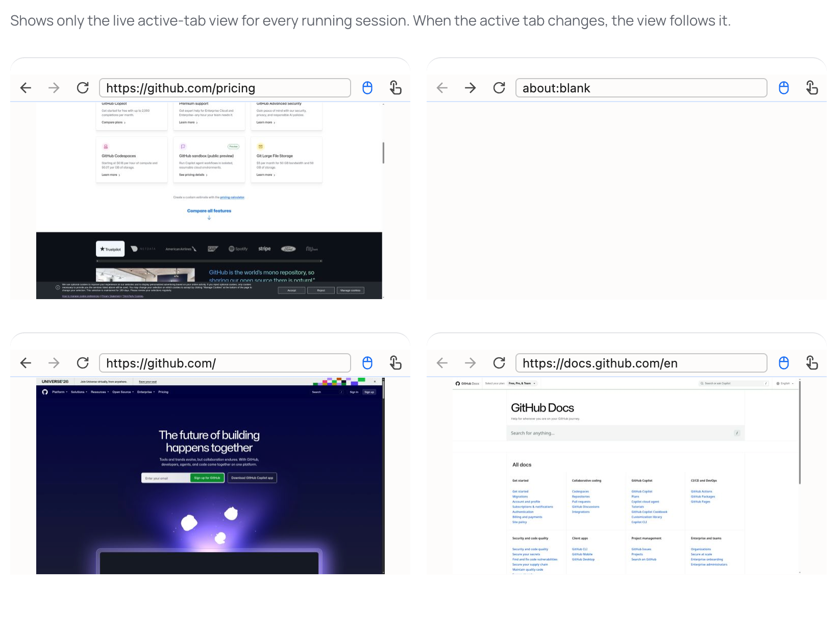The image size is (840, 637).
Task: Open the Pricing link in GitHub navigation
Action: point(163,392)
